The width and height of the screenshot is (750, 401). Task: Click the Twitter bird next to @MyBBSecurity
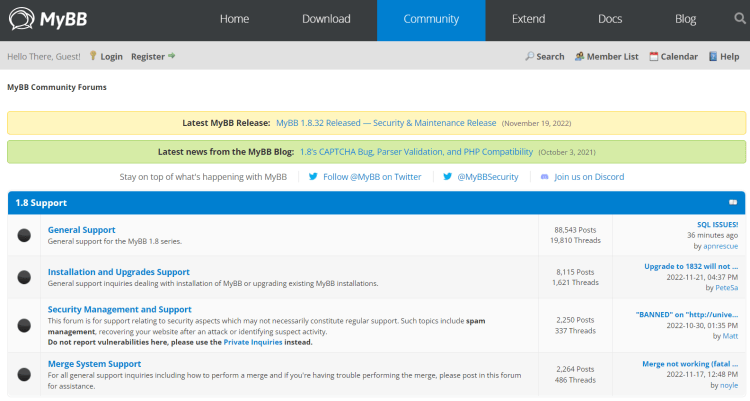[447, 177]
